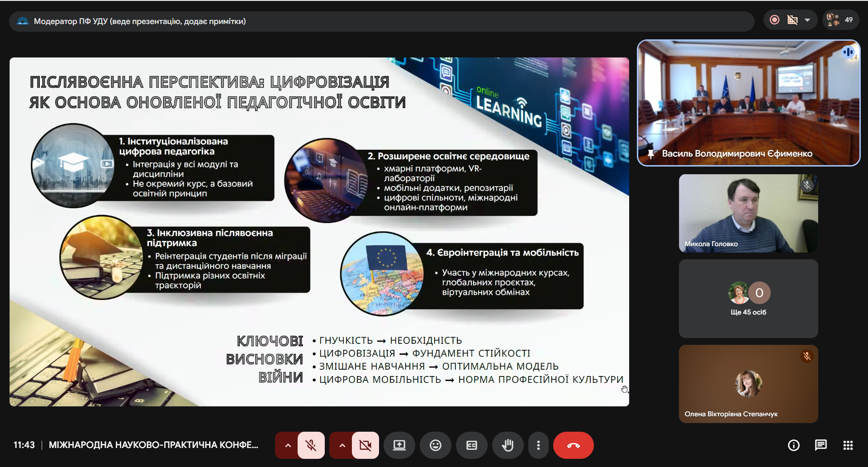
Task: Open video device options next to camera
Action: 342,445
